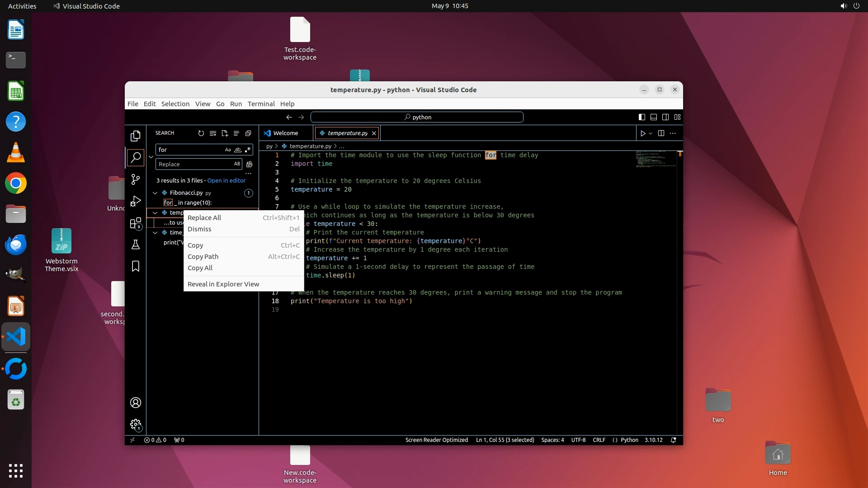The height and width of the screenshot is (488, 868).
Task: Click the Replace All icon beside Replace field
Action: click(249, 164)
